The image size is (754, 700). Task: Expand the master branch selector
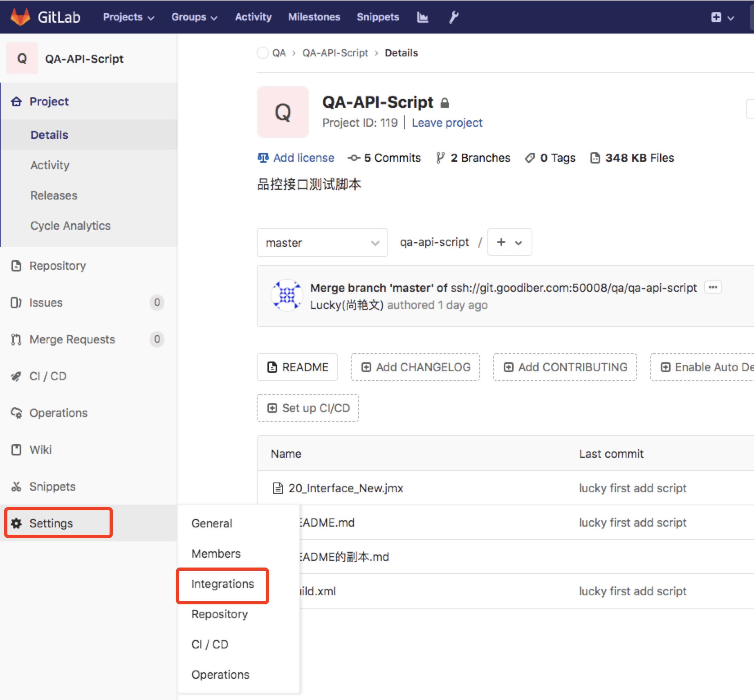pyautogui.click(x=321, y=242)
